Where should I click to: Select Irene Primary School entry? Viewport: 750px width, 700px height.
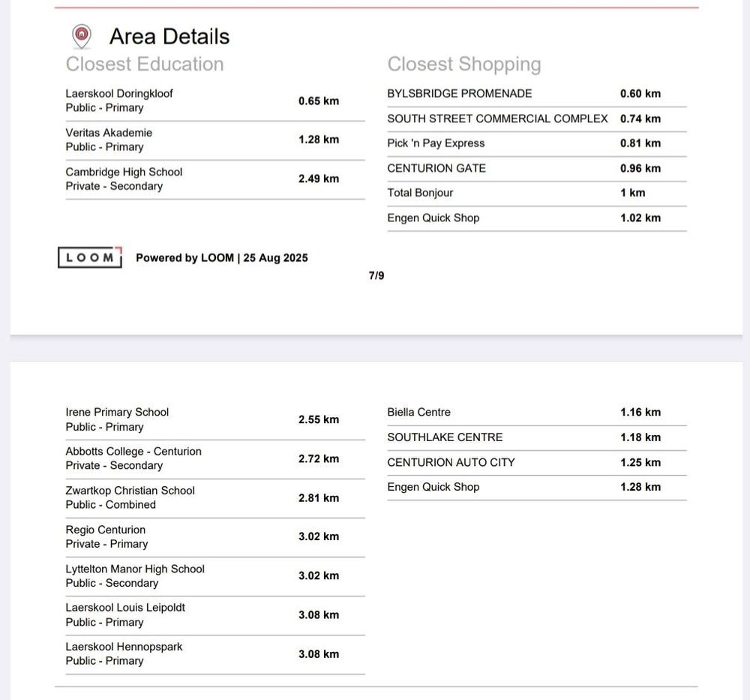(117, 419)
